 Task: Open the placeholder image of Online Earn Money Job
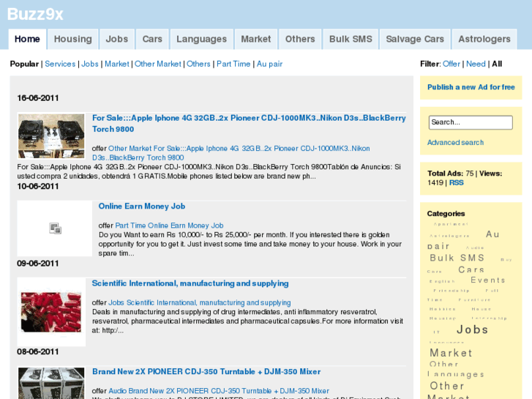tap(55, 228)
